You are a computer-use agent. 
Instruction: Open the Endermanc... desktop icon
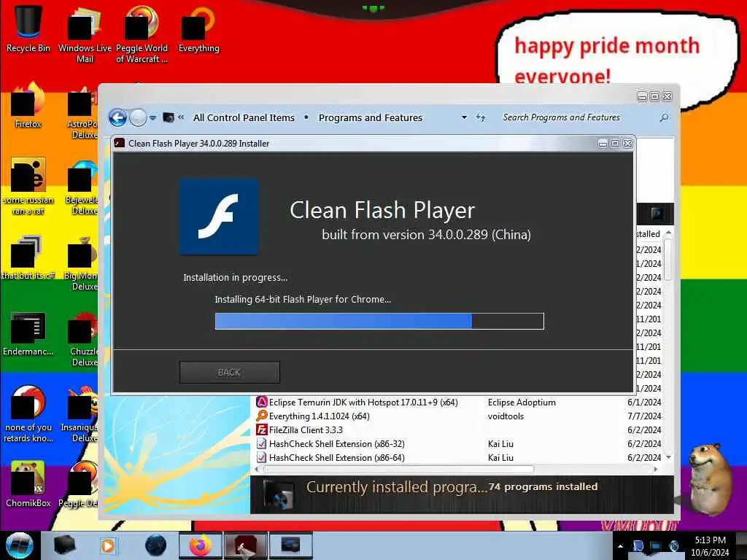(x=28, y=333)
